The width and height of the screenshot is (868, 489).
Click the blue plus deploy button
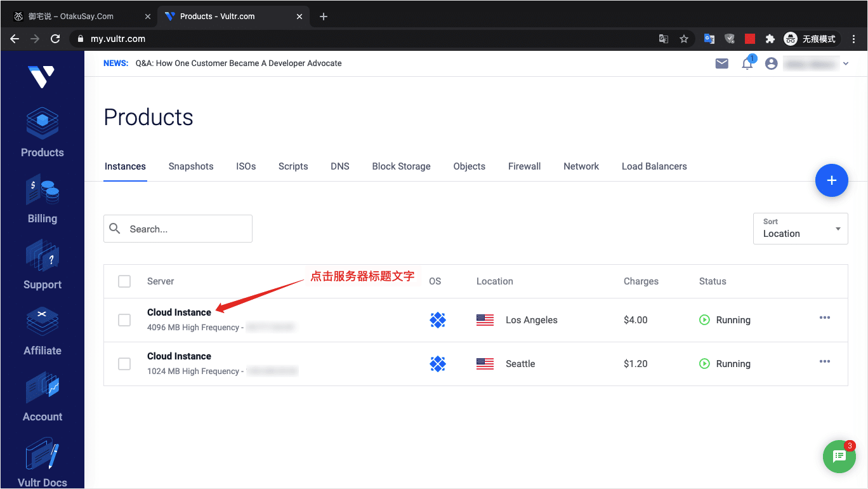pos(832,180)
